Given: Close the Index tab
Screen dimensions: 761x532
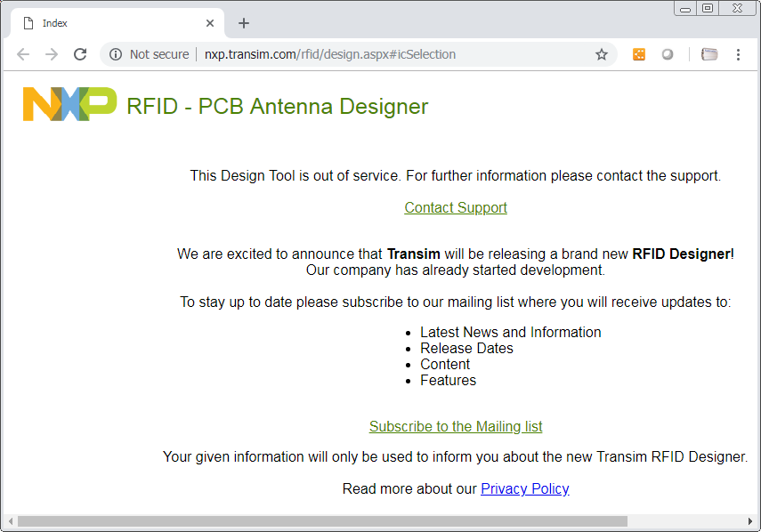Looking at the screenshot, I should tap(211, 23).
